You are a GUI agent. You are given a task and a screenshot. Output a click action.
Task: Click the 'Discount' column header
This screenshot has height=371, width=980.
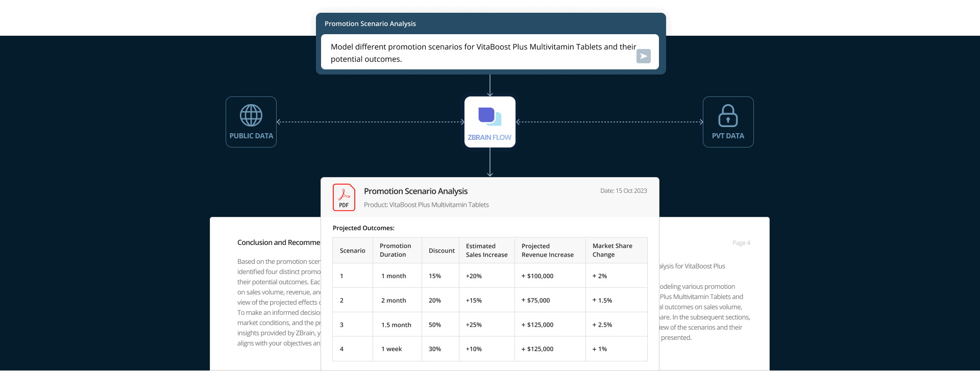tap(442, 251)
